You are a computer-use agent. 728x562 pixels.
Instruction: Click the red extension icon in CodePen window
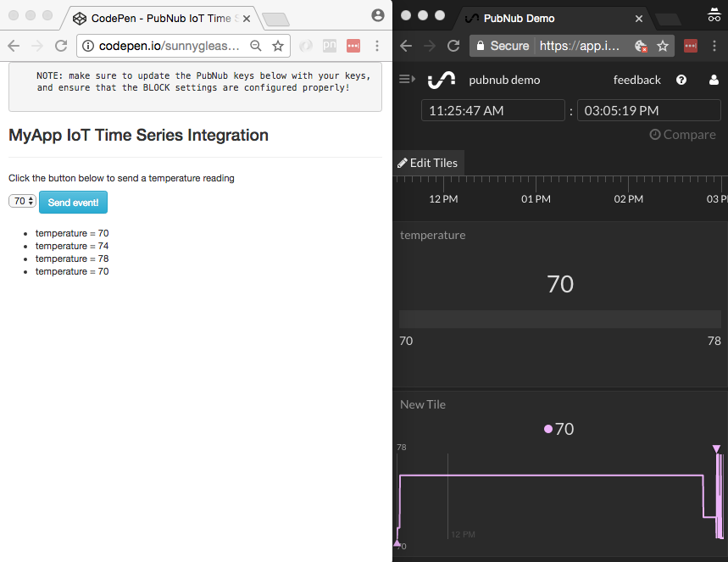[x=353, y=46]
